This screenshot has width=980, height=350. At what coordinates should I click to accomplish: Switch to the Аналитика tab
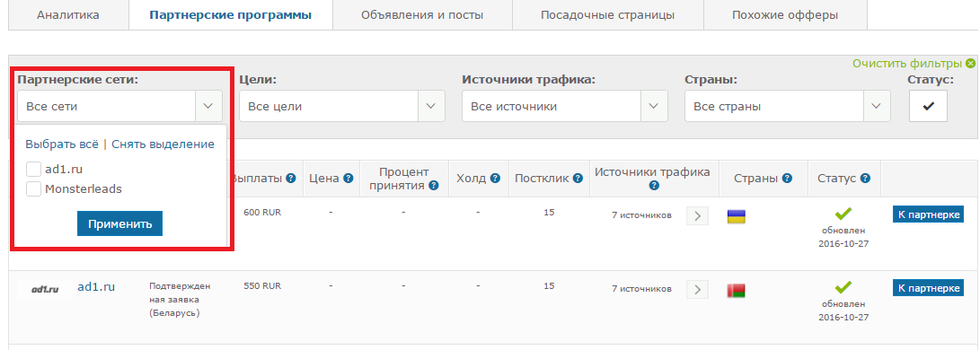click(x=68, y=15)
